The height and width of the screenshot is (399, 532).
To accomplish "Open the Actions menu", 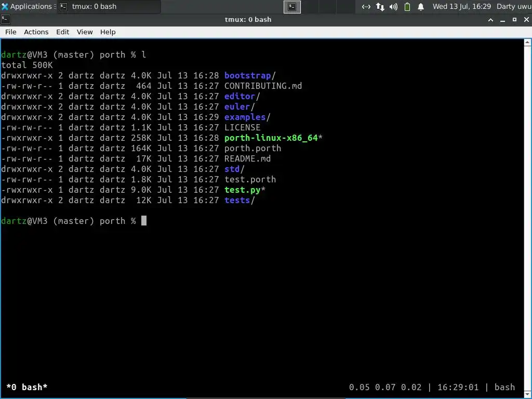I will tap(36, 32).
